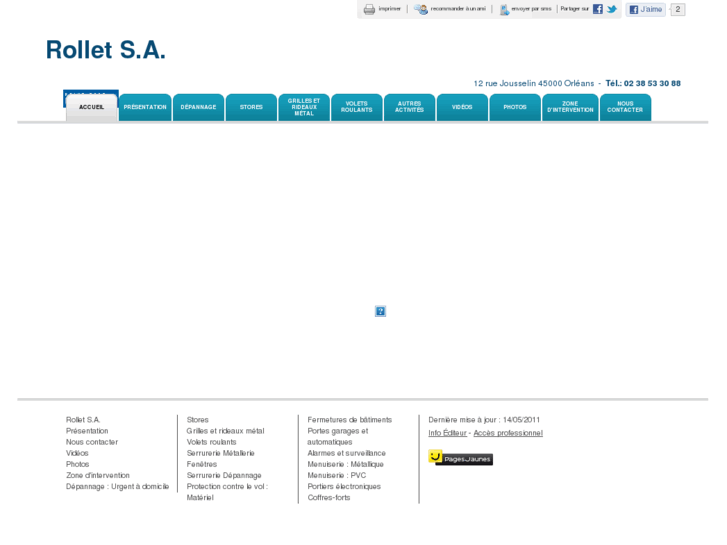
Task: Click the Facebook J'aime button
Action: (645, 9)
